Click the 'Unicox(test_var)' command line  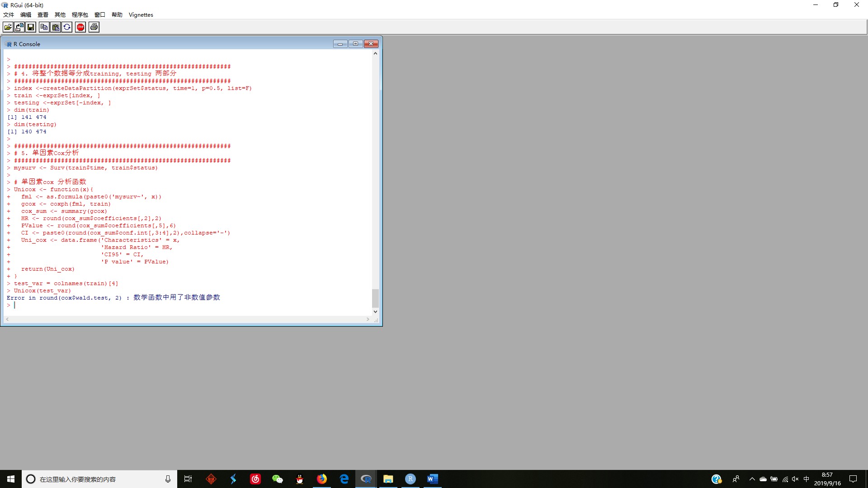tap(39, 291)
